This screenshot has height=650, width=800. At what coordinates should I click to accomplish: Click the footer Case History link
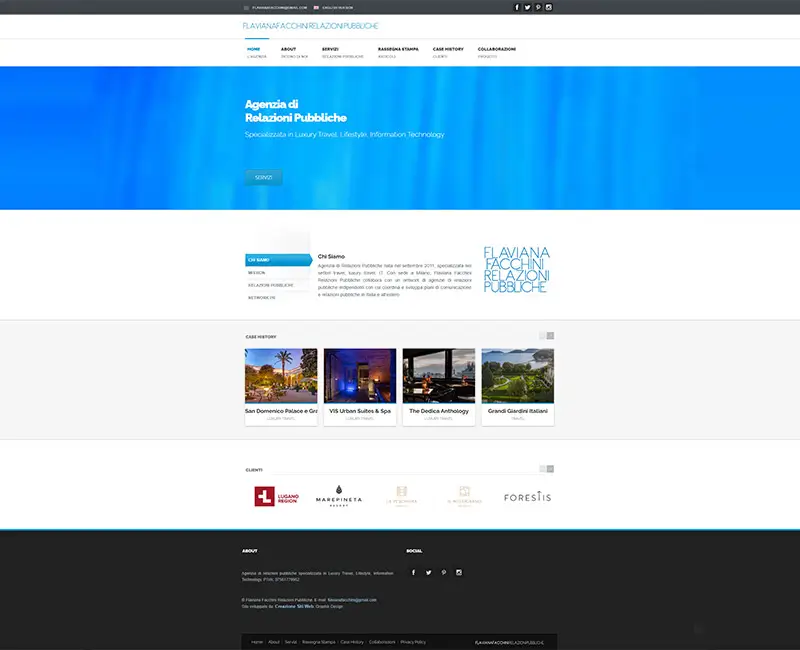point(352,642)
